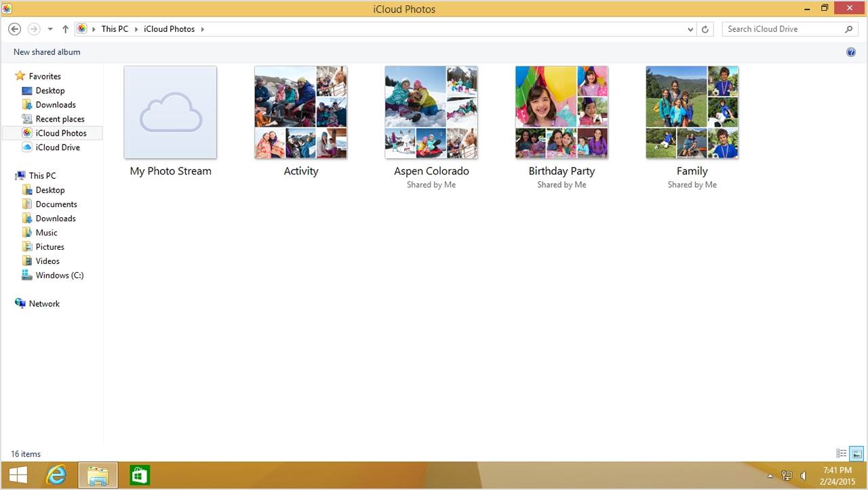The height and width of the screenshot is (490, 868).
Task: Switch to large icons view layout
Action: [856, 453]
